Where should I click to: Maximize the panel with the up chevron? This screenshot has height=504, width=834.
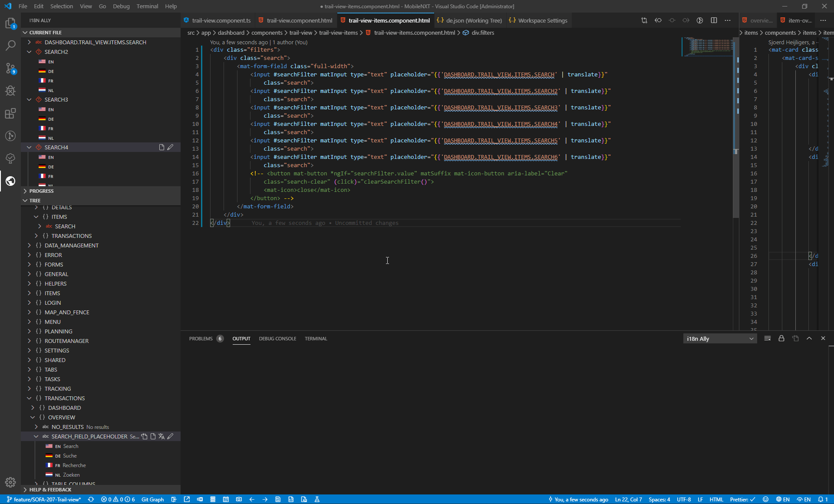[x=809, y=339]
